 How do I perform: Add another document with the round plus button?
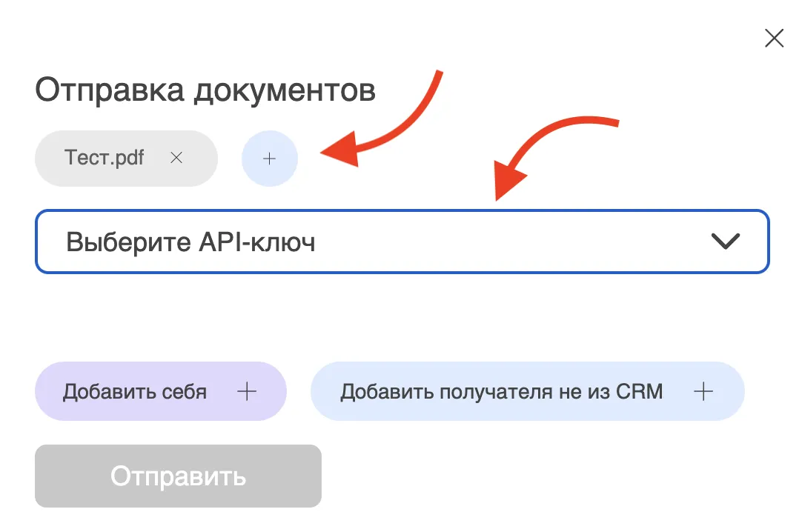click(x=270, y=159)
